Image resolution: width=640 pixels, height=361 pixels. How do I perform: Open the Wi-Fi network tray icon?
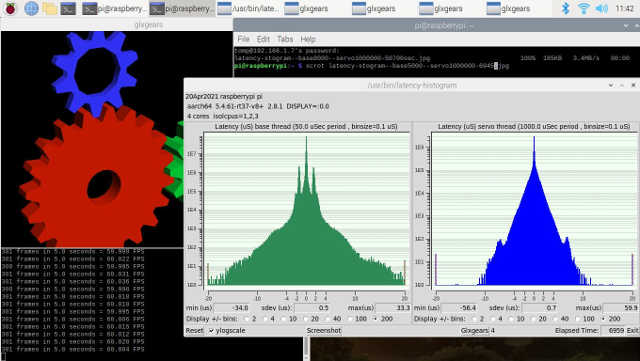tap(584, 8)
